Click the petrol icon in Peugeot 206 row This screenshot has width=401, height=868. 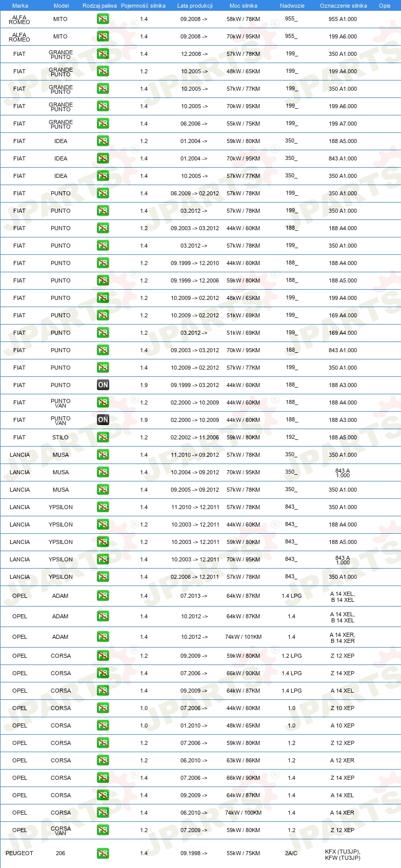click(103, 853)
